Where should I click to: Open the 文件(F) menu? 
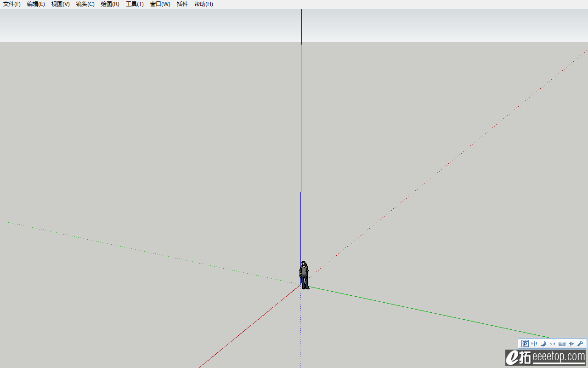(x=12, y=4)
